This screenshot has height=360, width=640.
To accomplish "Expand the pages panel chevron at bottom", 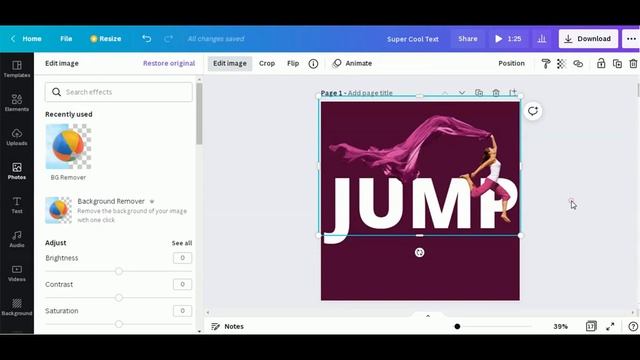I will (x=428, y=316).
